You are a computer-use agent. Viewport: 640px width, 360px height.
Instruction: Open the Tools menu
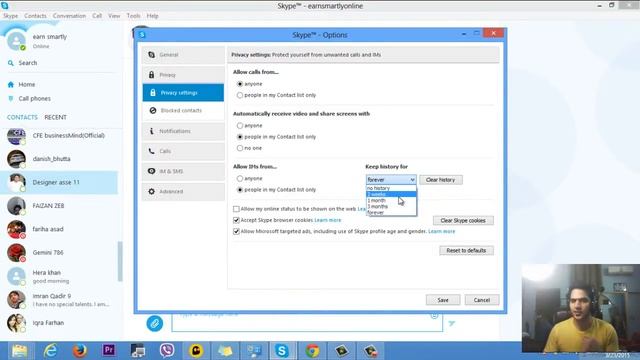[x=133, y=16]
